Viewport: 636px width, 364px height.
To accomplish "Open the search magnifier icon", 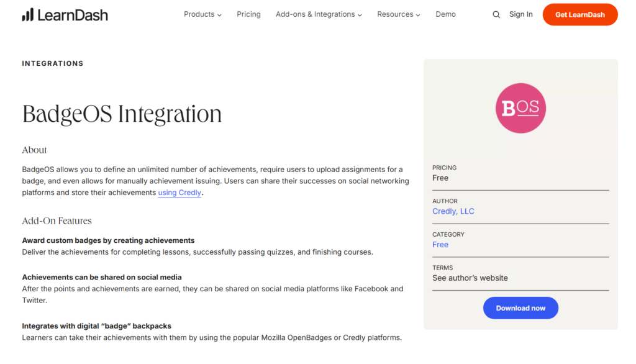I will point(496,15).
